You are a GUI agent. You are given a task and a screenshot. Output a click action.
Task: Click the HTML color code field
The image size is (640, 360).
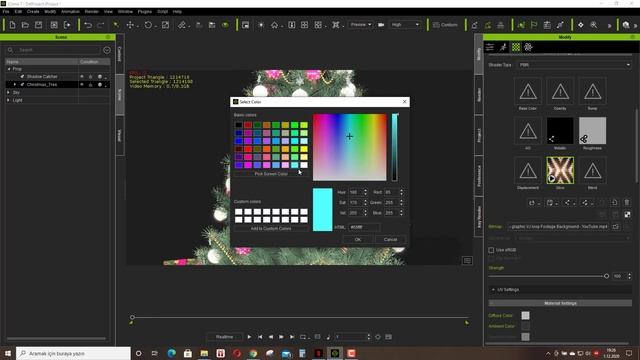364,227
